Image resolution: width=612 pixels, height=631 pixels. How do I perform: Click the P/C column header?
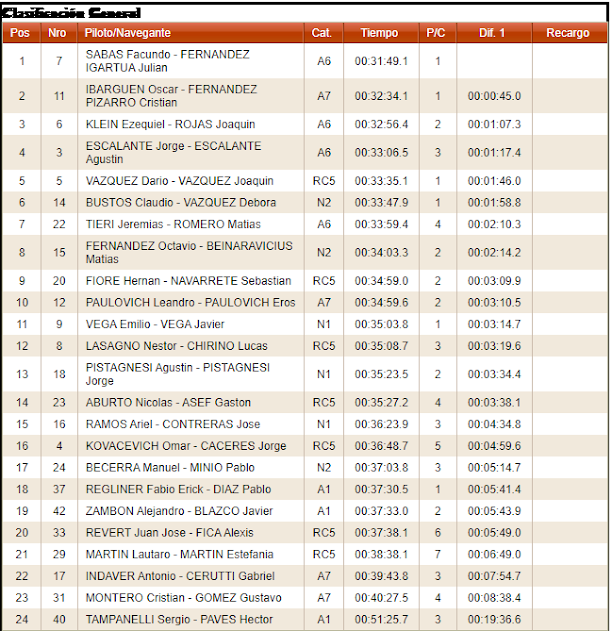pyautogui.click(x=436, y=33)
